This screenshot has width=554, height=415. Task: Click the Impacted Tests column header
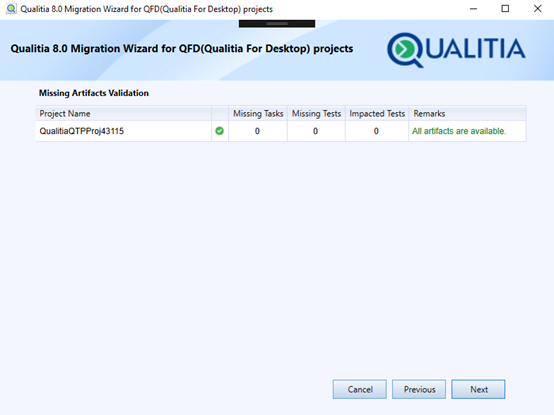click(377, 113)
